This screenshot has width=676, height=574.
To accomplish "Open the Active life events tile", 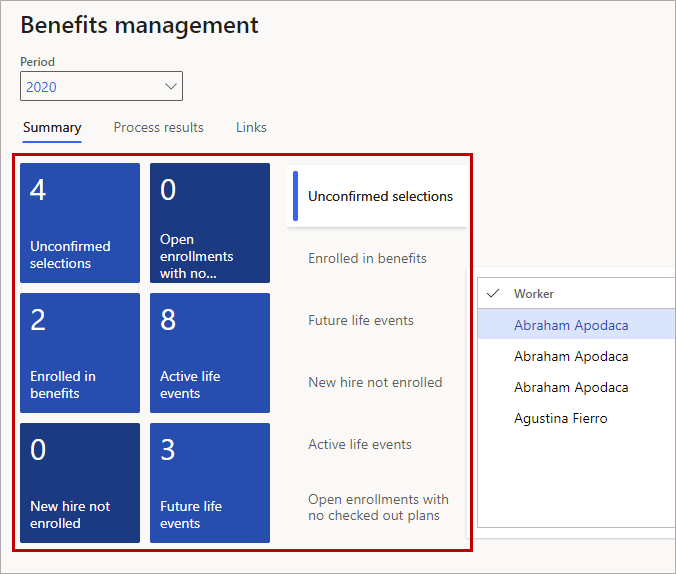I will pyautogui.click(x=210, y=353).
